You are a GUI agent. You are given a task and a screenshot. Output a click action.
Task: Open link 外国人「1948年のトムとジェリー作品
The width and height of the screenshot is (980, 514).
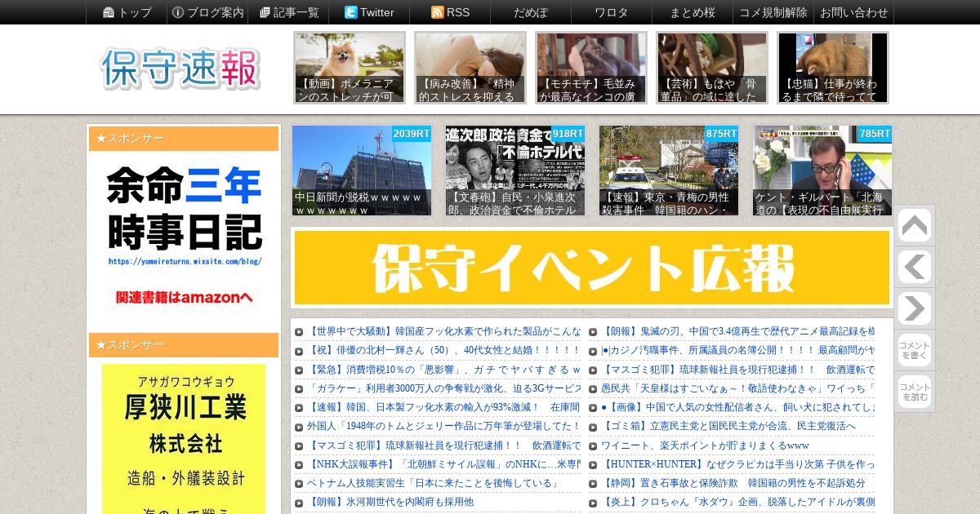pos(444,427)
